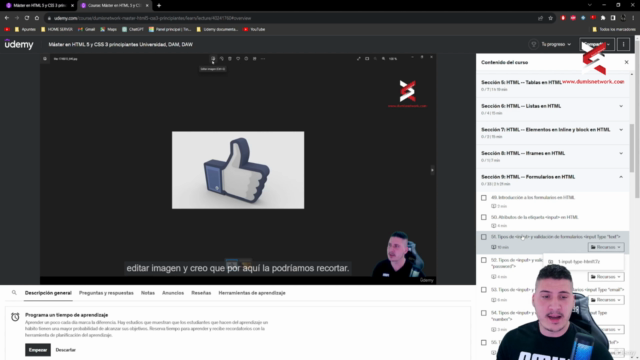
Task: Click the Udemy logo
Action: pyautogui.click(x=19, y=44)
